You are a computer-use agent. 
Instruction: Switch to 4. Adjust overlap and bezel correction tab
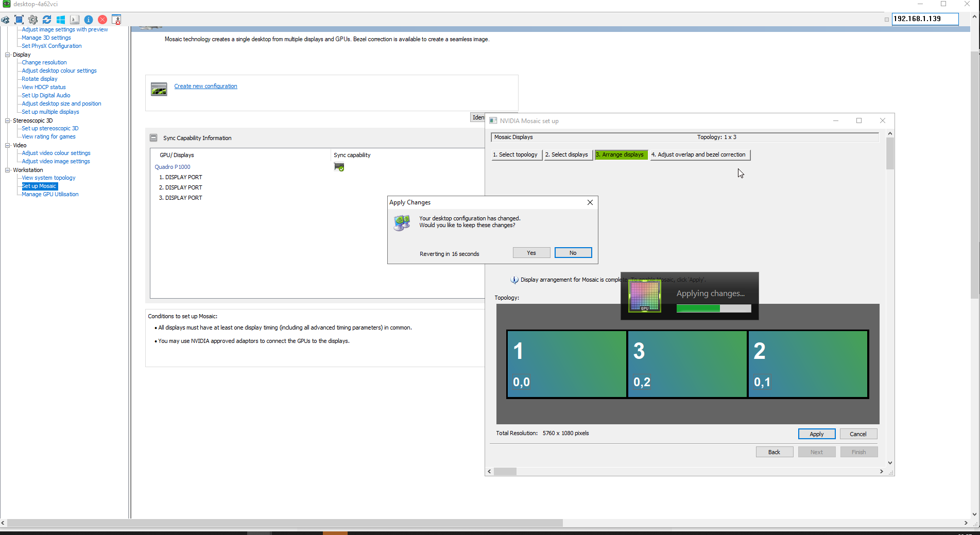pos(700,154)
